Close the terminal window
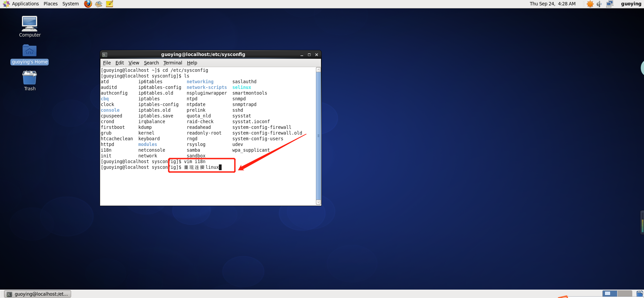This screenshot has width=644, height=298. [317, 55]
